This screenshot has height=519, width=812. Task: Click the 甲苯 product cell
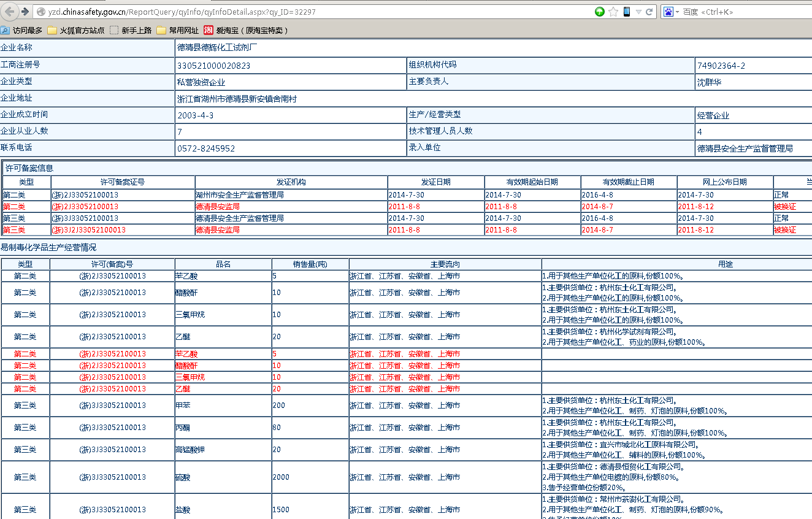click(223, 406)
